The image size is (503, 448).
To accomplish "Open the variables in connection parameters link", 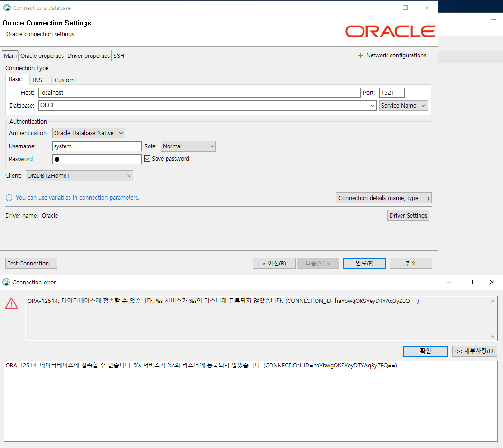I will 77,198.
